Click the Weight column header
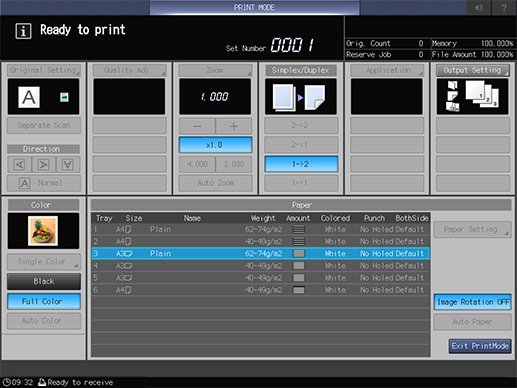Image resolution: width=517 pixels, height=388 pixels. 263,218
